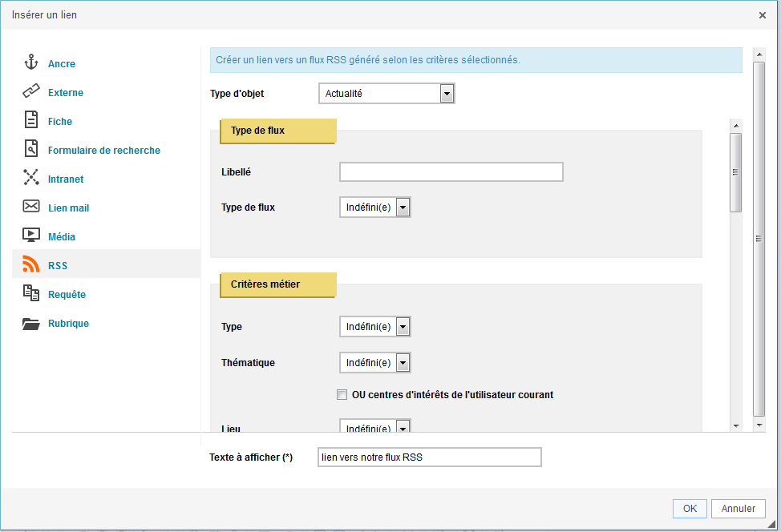Click the Lien mail envelope icon
The height and width of the screenshot is (532, 781).
[x=31, y=206]
